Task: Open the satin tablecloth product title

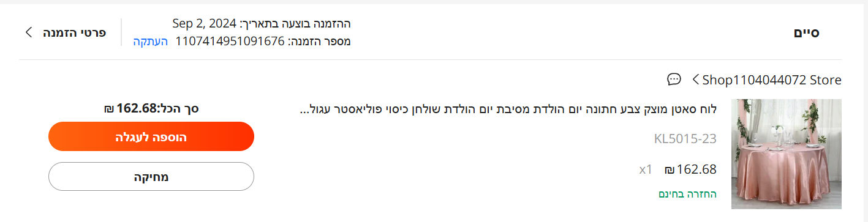Action: pos(508,109)
